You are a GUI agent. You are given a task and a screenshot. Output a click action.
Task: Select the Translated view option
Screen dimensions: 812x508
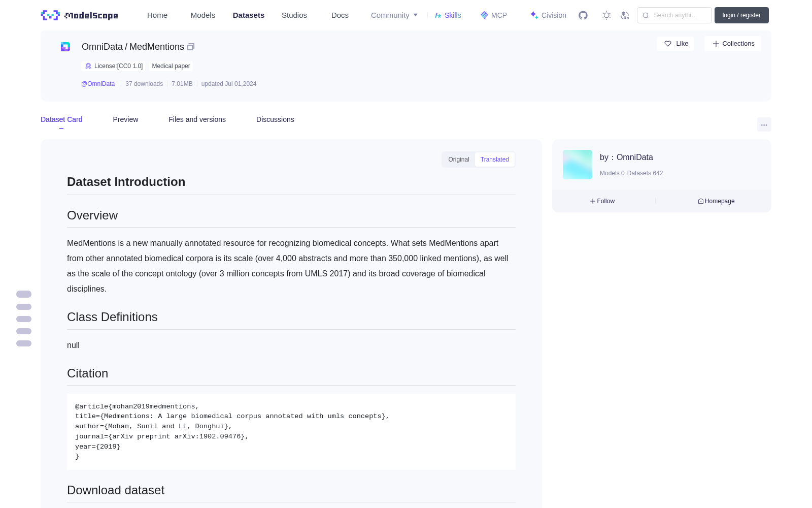point(495,160)
